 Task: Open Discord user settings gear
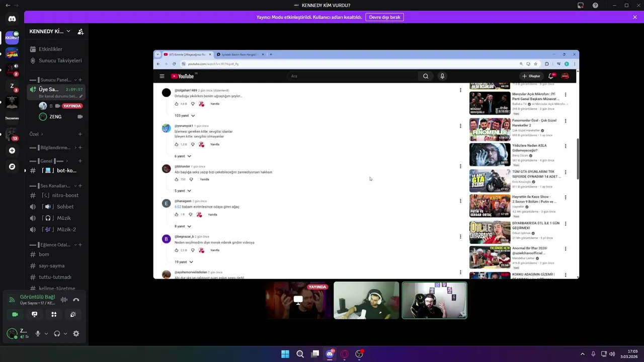76,333
